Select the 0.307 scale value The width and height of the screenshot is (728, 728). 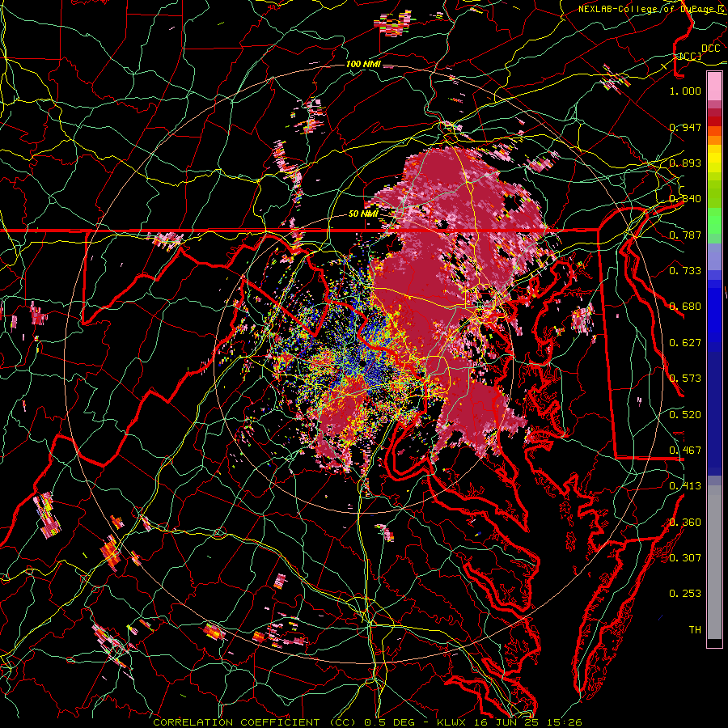click(685, 558)
